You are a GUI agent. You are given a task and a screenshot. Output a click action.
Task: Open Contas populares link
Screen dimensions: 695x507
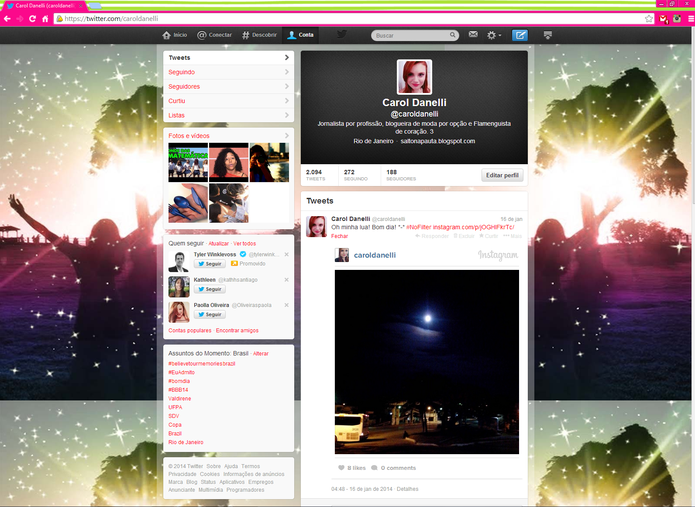coord(190,331)
